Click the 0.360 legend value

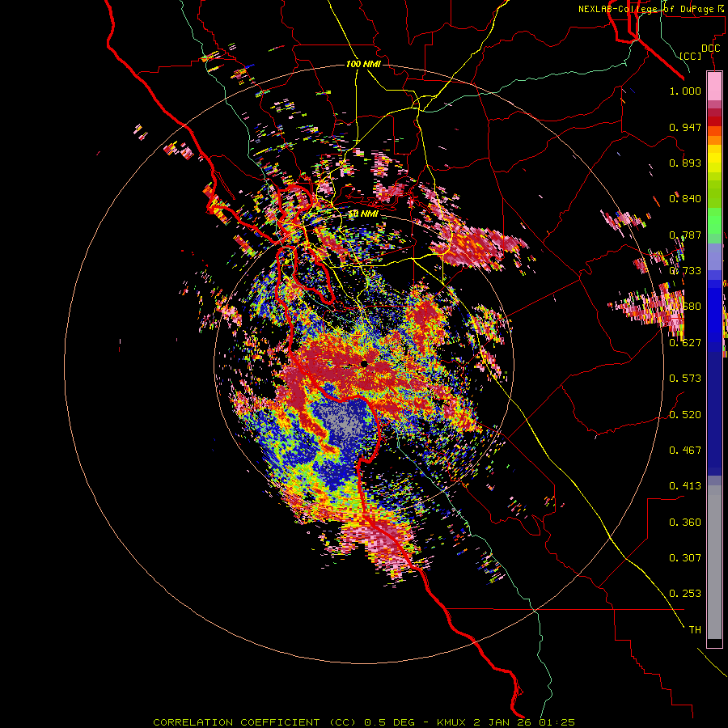[685, 523]
